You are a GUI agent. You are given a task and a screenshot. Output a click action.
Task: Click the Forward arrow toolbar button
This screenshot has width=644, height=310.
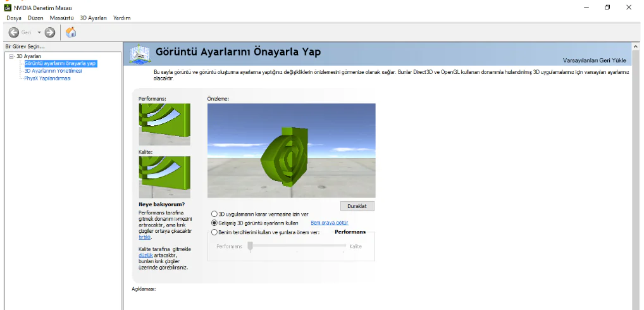[x=50, y=32]
